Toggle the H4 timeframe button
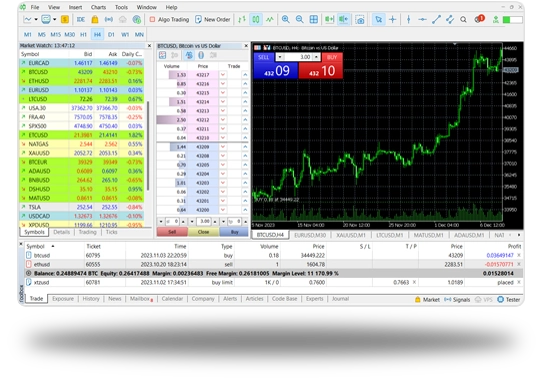This screenshot has height=383, width=540. coord(97,34)
